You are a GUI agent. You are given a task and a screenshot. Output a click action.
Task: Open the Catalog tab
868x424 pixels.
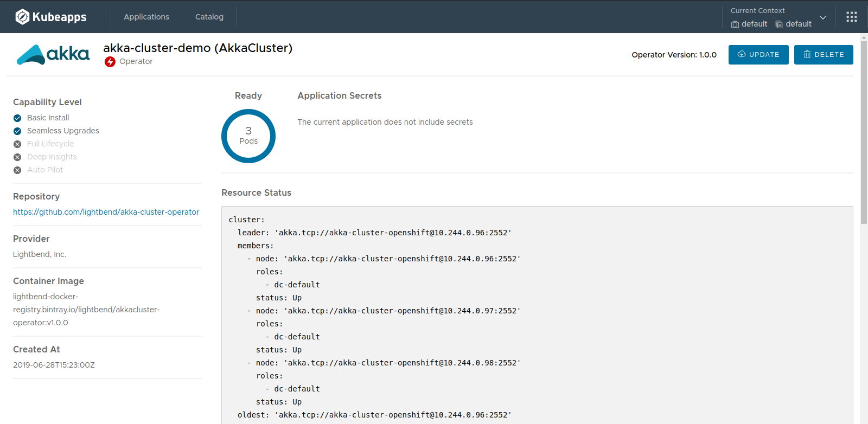pos(209,17)
